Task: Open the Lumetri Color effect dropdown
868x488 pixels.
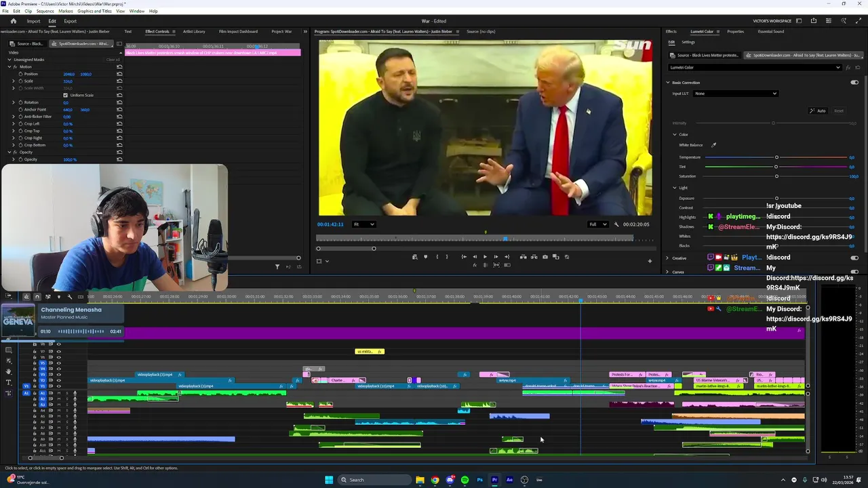Action: click(x=755, y=67)
